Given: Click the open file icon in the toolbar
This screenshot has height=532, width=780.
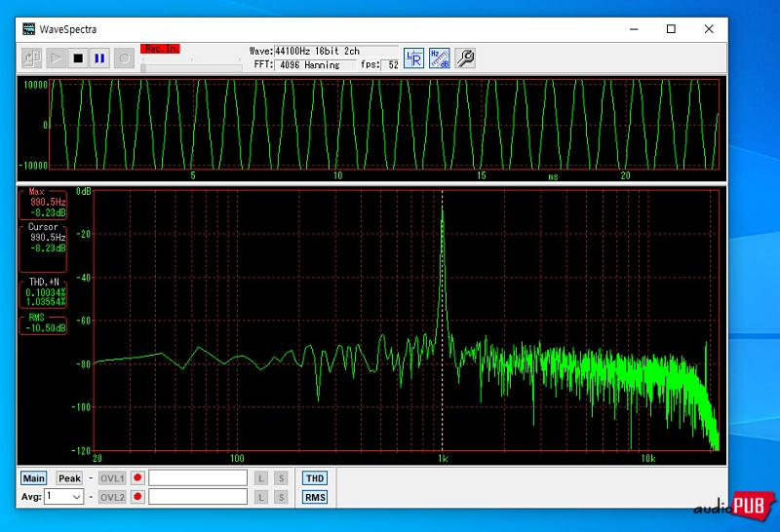Looking at the screenshot, I should point(31,58).
